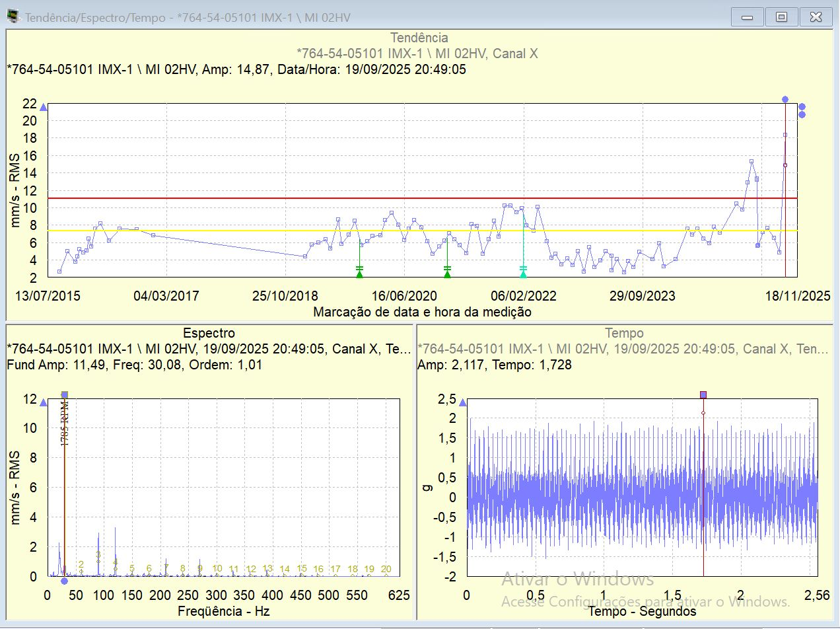The image size is (840, 629).
Task: Select the teal note marker near 06/02/2022
Action: (x=523, y=272)
